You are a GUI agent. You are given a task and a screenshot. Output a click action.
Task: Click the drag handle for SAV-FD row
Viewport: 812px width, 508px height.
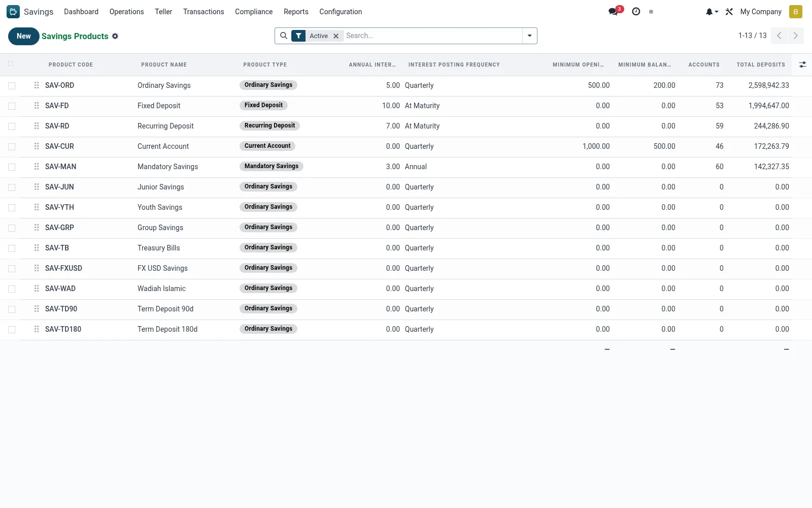point(37,106)
